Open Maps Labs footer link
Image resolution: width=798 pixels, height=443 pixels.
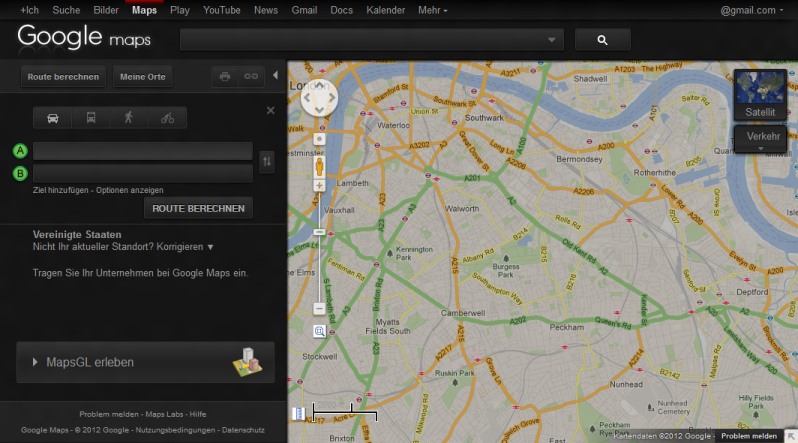tap(164, 414)
